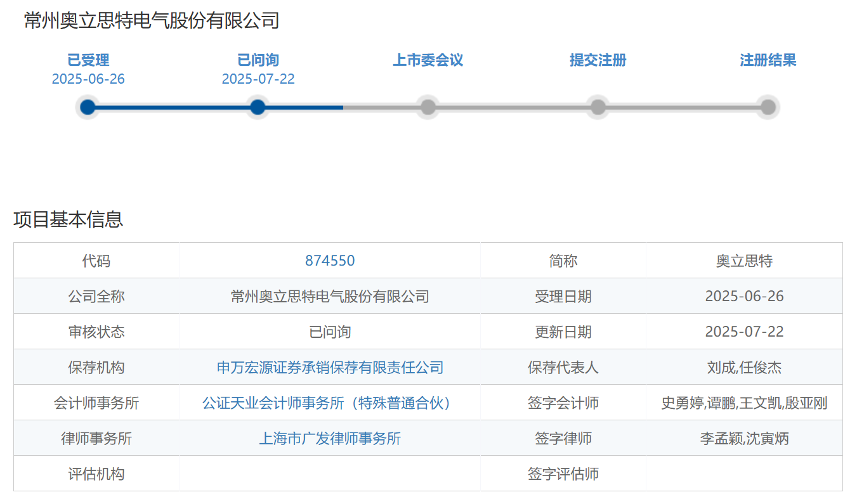Select the 注册结果 stage label

[768, 60]
